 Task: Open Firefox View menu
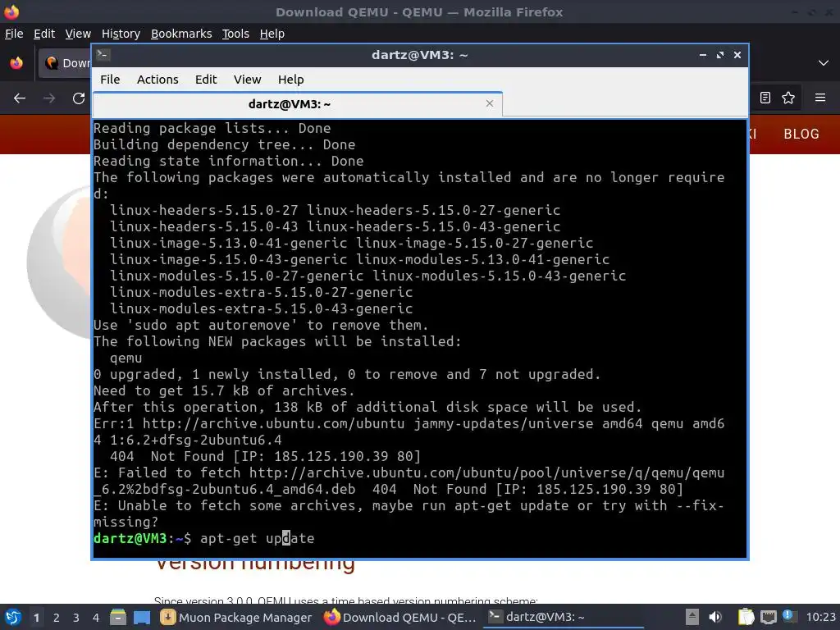click(x=78, y=34)
